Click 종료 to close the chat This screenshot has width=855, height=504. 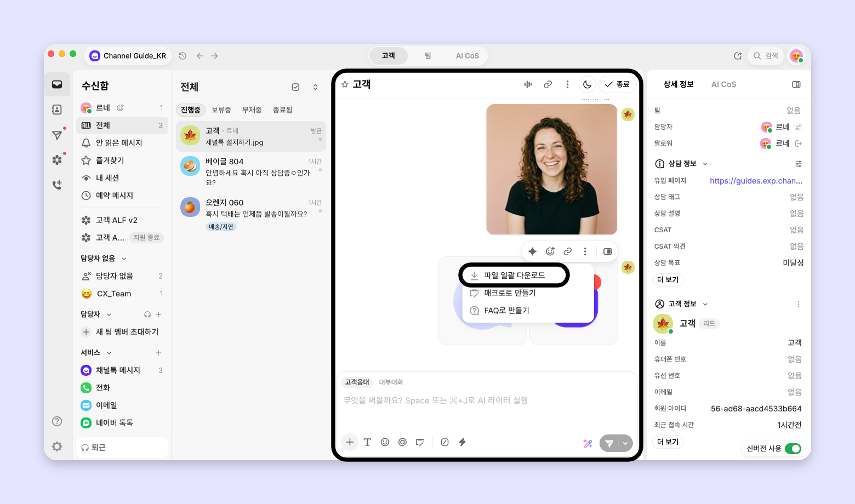pos(617,84)
